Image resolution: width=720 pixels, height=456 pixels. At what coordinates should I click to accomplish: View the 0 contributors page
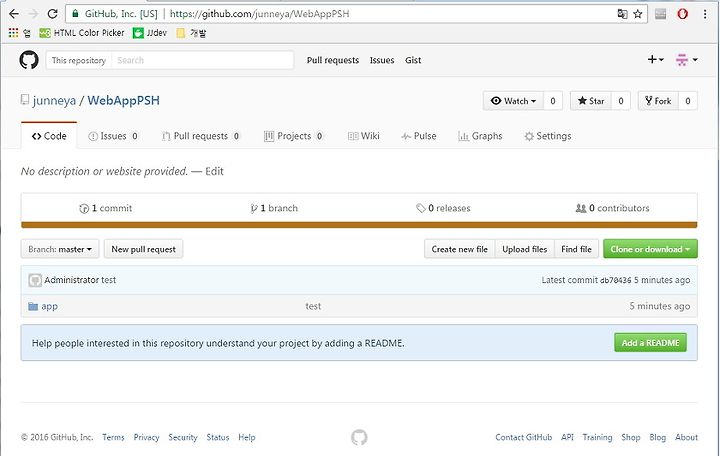coord(613,208)
